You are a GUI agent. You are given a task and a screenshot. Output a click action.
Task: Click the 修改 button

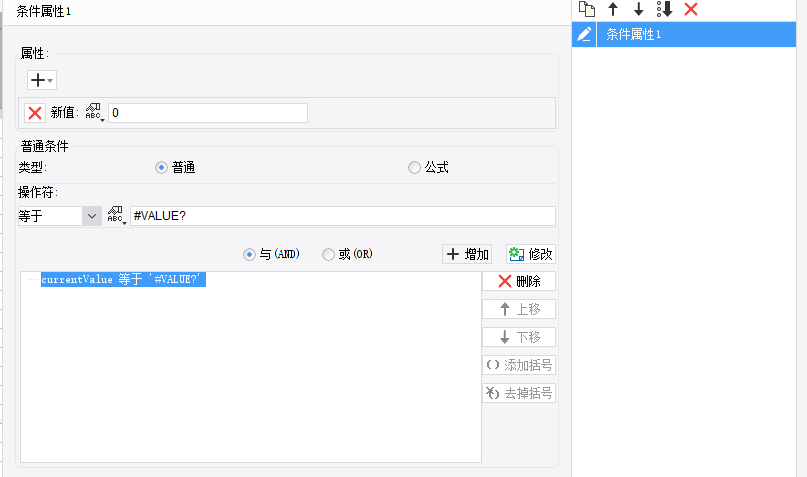pyautogui.click(x=531, y=254)
